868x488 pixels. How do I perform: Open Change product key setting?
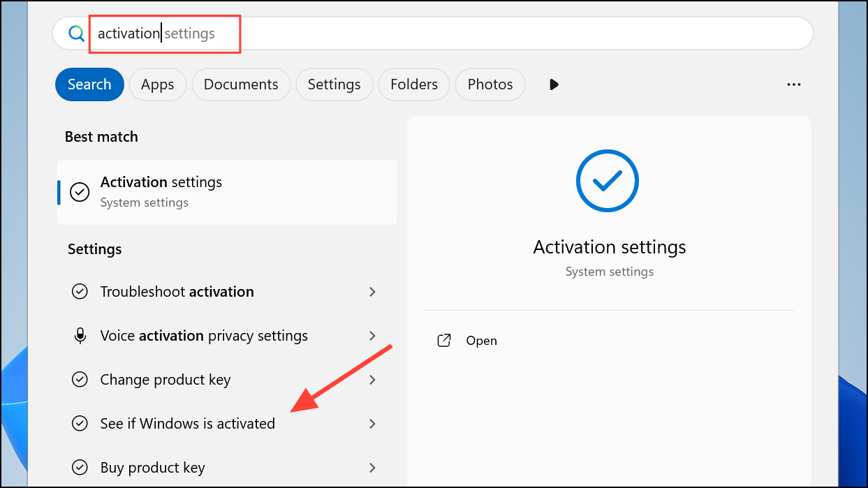[x=227, y=380]
